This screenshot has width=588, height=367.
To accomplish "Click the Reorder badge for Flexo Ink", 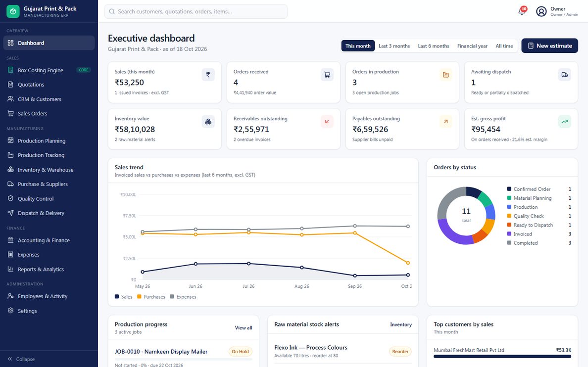I will click(400, 352).
